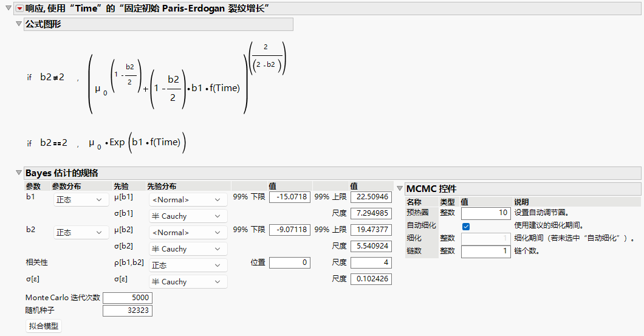Open μ[b2] prior distribution dropdown
Screen dimensions: 644x336
tap(188, 233)
